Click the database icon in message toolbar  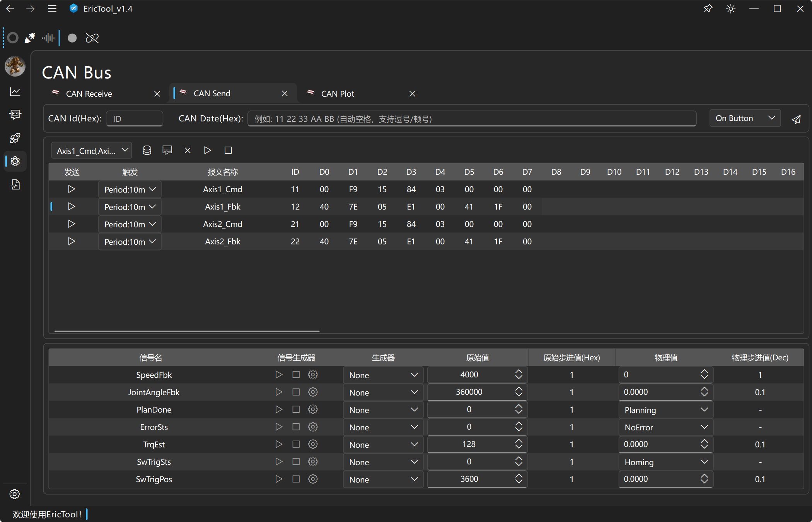click(x=147, y=150)
